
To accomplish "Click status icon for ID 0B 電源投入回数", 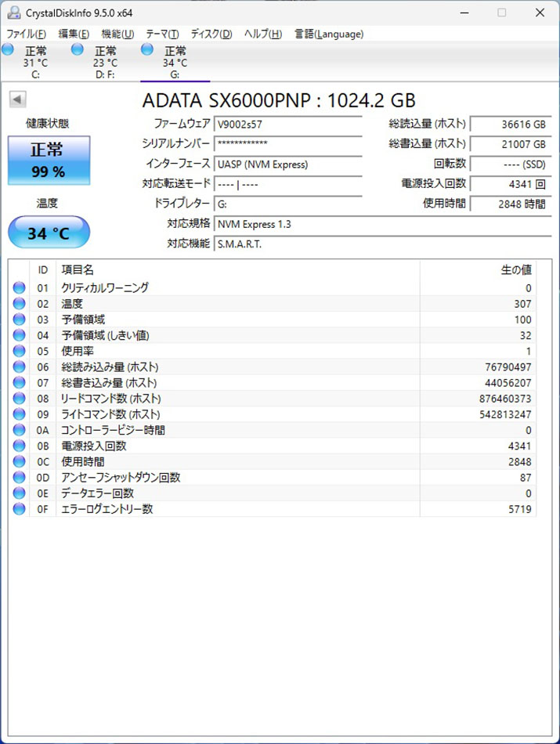I will point(19,446).
